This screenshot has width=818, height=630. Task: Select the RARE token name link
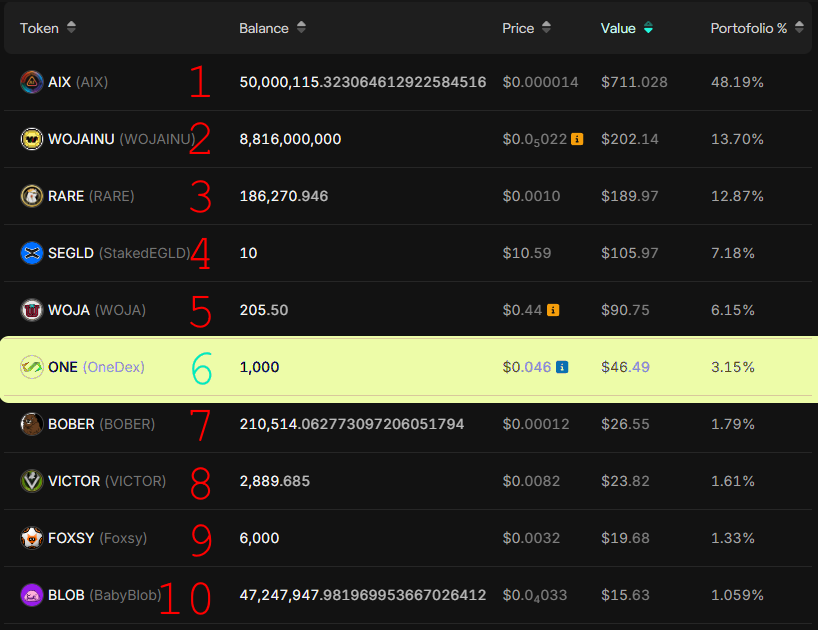tap(66, 196)
